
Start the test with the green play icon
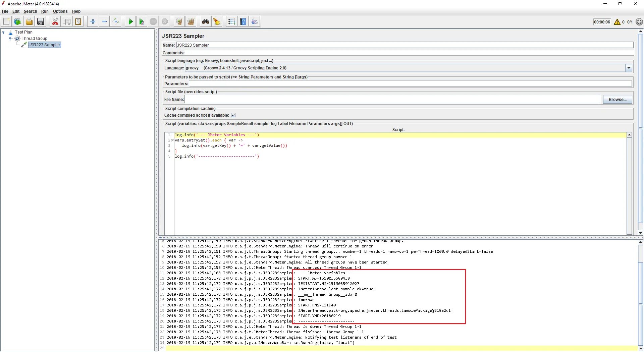[x=130, y=22]
